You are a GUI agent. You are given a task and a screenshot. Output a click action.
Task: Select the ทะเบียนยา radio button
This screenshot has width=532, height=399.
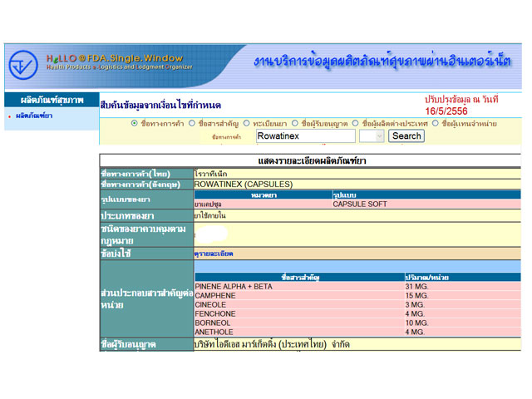[x=247, y=123]
